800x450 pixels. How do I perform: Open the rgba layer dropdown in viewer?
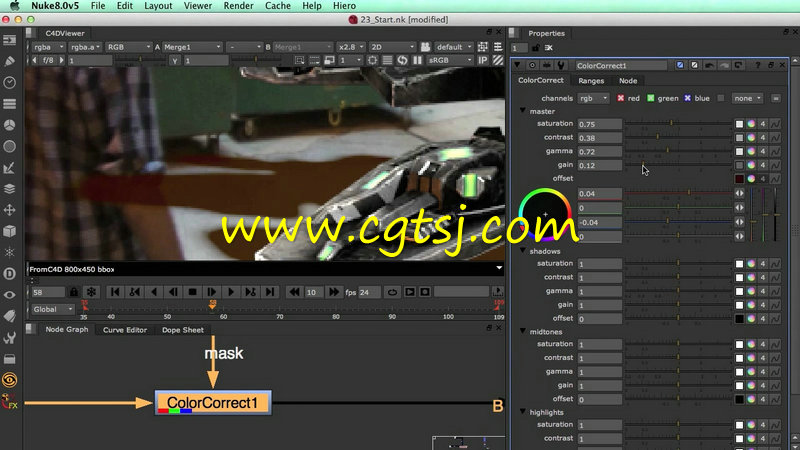48,47
